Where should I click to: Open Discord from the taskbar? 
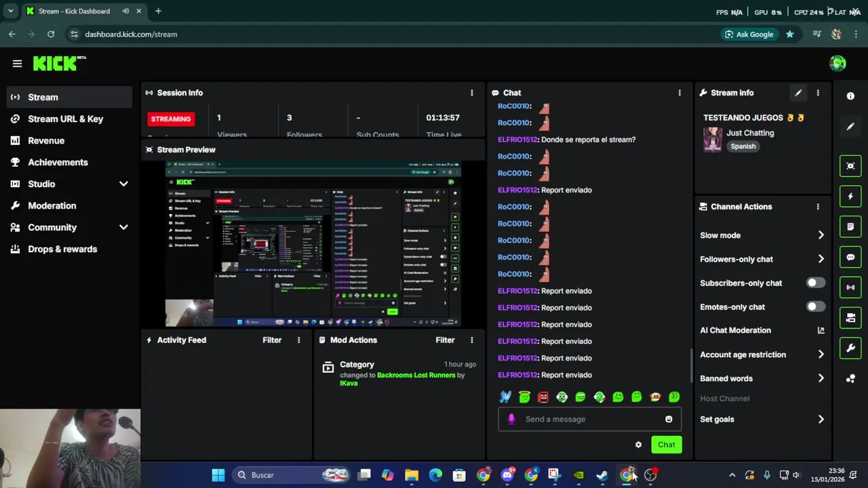coord(507,475)
